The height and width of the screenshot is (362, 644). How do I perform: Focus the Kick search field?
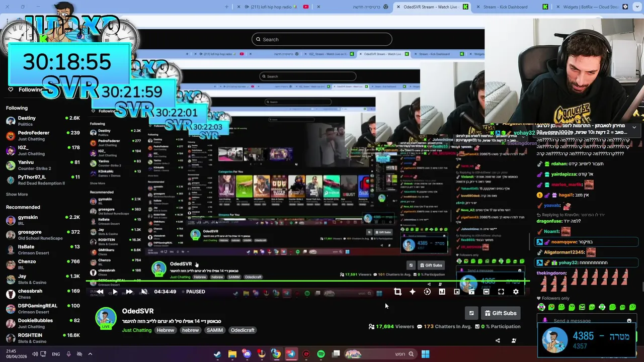tap(322, 39)
